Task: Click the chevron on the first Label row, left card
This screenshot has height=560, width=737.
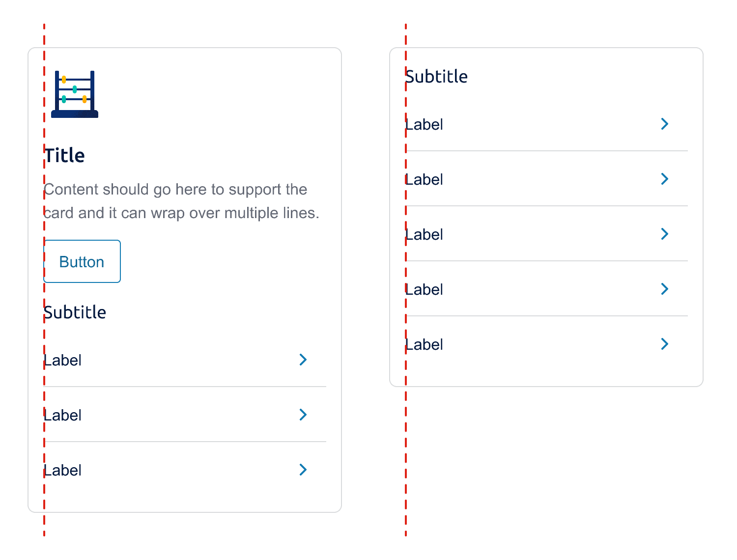Action: (x=304, y=360)
